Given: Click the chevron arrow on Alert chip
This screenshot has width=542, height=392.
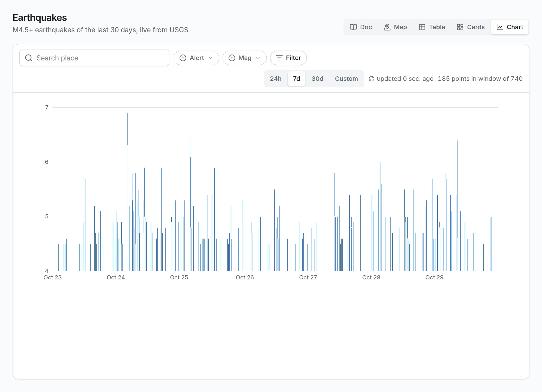Looking at the screenshot, I should coord(211,58).
